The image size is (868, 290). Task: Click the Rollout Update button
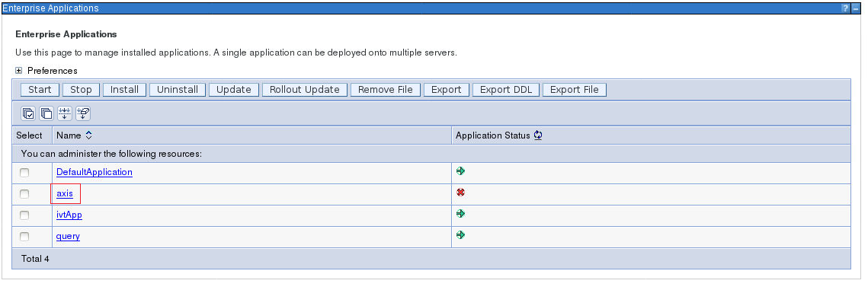tap(305, 90)
